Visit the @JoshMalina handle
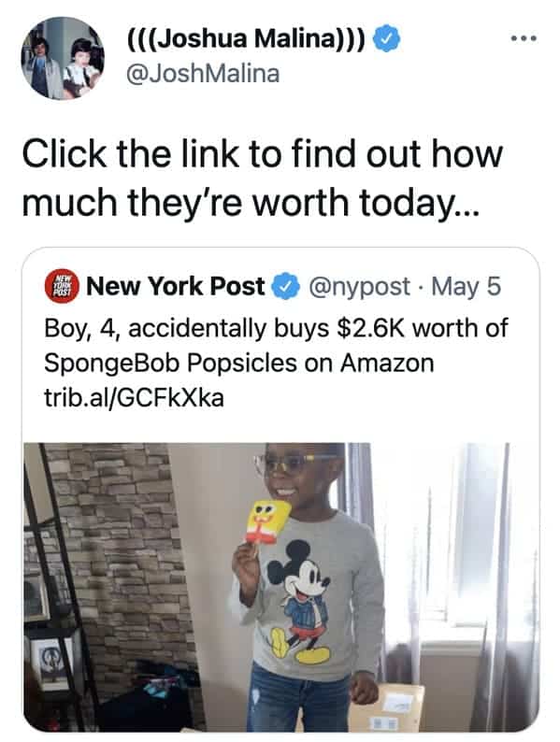 point(203,75)
